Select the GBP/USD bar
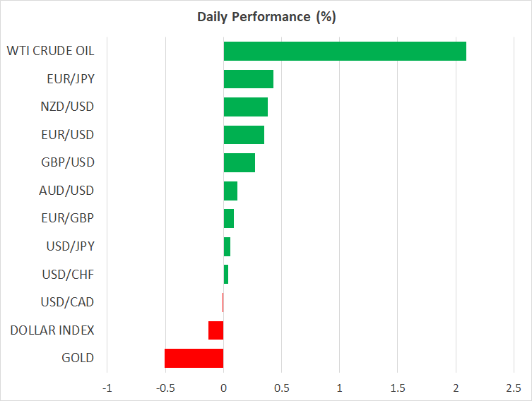The height and width of the screenshot is (401, 532). pos(239,162)
